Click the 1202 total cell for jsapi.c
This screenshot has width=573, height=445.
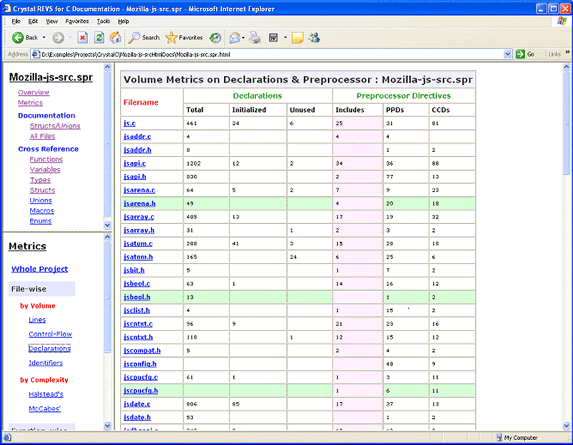tap(206, 163)
